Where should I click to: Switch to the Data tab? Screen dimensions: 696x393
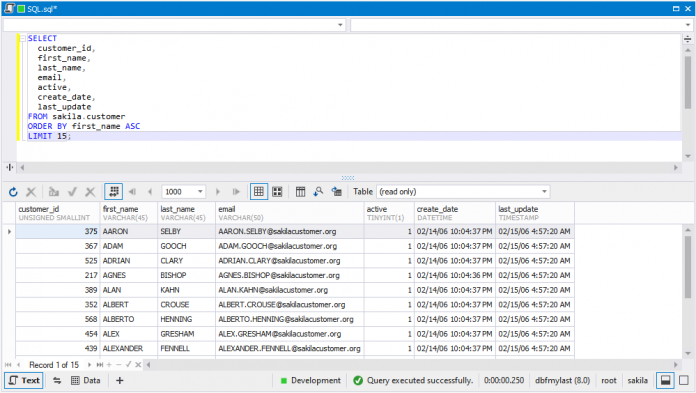(x=86, y=381)
